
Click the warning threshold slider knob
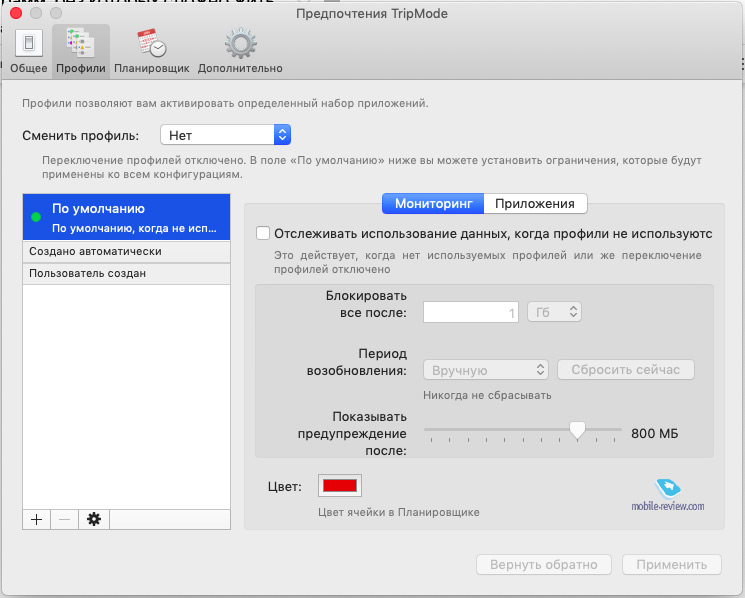[577, 430]
